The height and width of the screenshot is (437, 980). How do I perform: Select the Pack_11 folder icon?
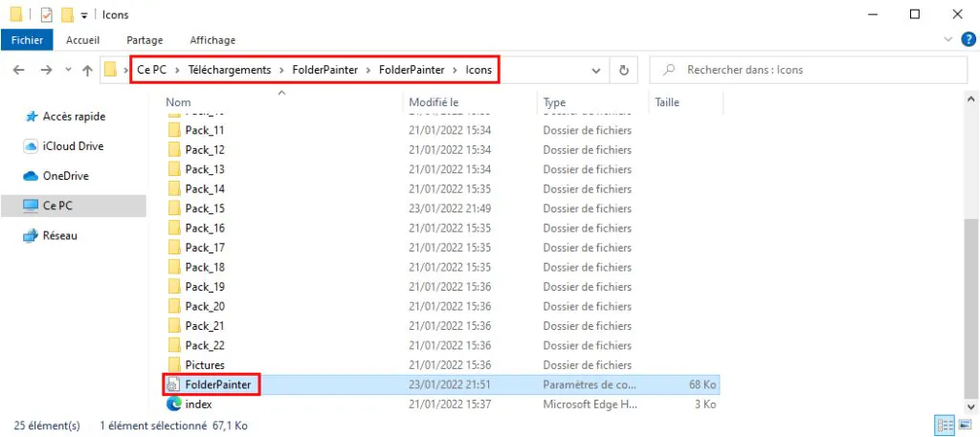point(174,130)
